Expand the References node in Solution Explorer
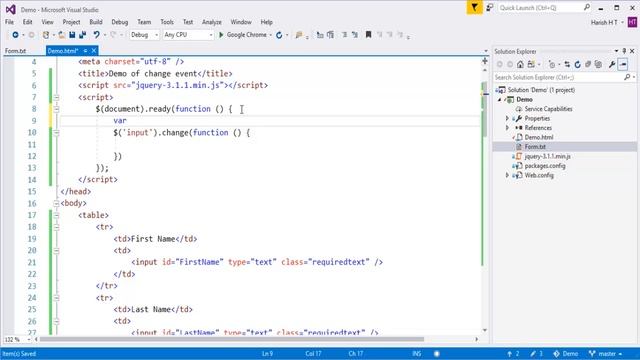Image resolution: width=640 pixels, height=360 pixels. click(x=507, y=128)
